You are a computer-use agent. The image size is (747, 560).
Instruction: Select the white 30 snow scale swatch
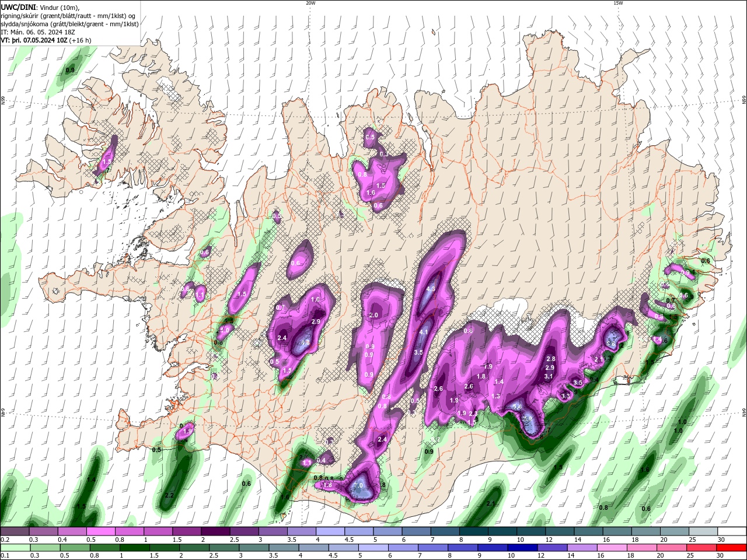(732, 531)
